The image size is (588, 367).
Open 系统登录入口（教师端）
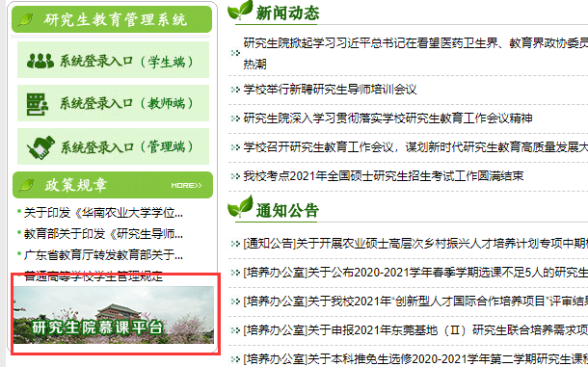[113, 103]
